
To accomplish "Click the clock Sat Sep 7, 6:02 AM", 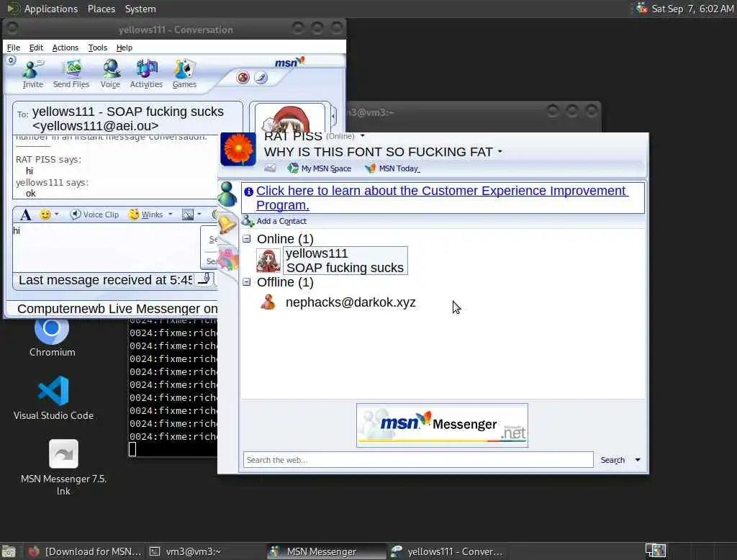I will [x=692, y=9].
